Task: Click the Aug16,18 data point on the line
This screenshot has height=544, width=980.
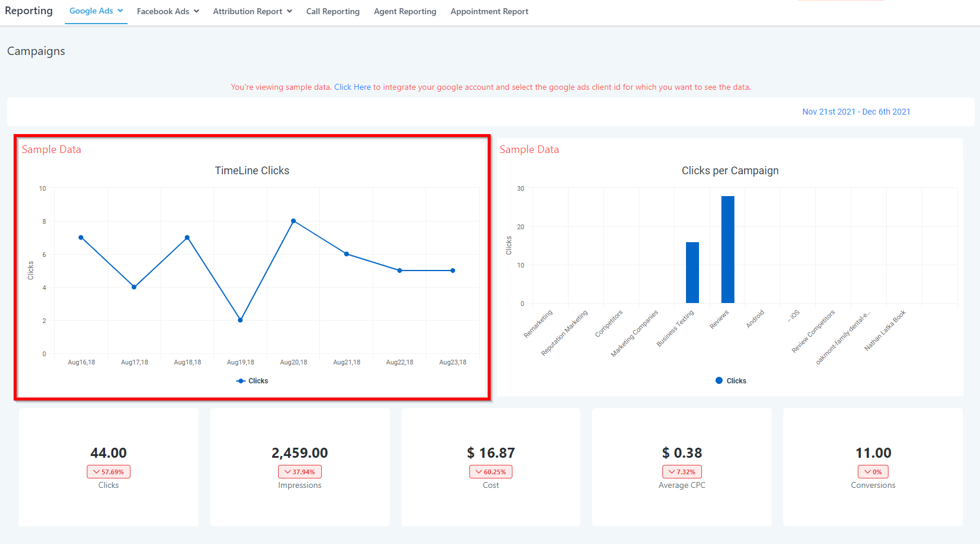Action: pos(81,237)
